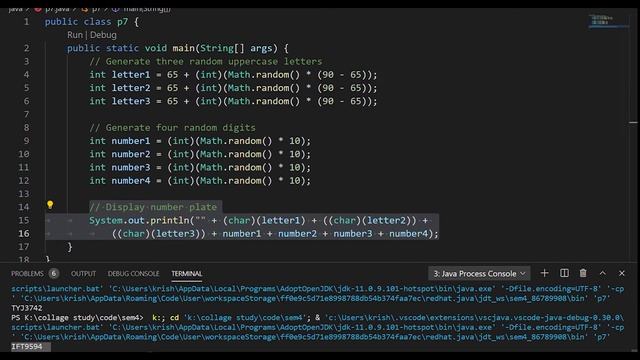Click the Run CodeLens link above main

pyautogui.click(x=75, y=35)
